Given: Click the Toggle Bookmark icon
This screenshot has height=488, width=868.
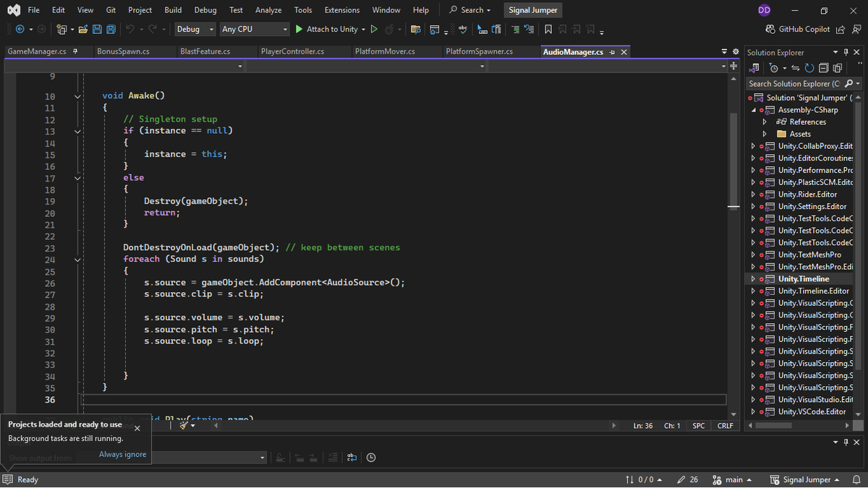Looking at the screenshot, I should [548, 29].
